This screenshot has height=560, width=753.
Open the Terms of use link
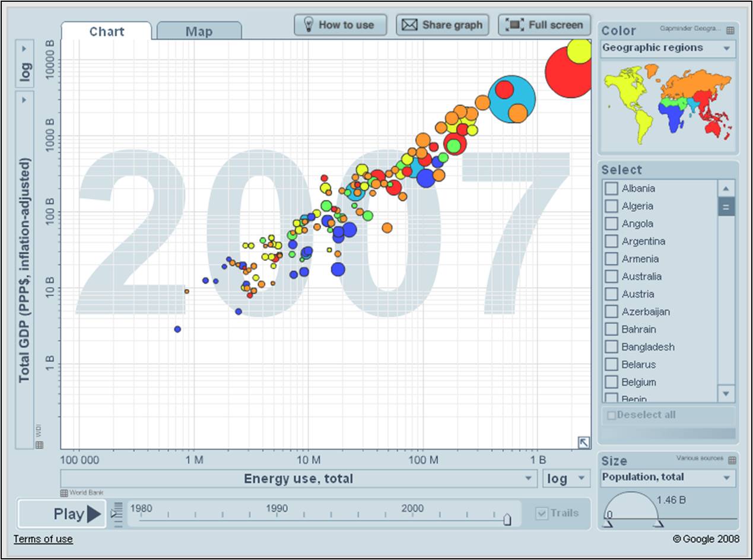pyautogui.click(x=43, y=539)
